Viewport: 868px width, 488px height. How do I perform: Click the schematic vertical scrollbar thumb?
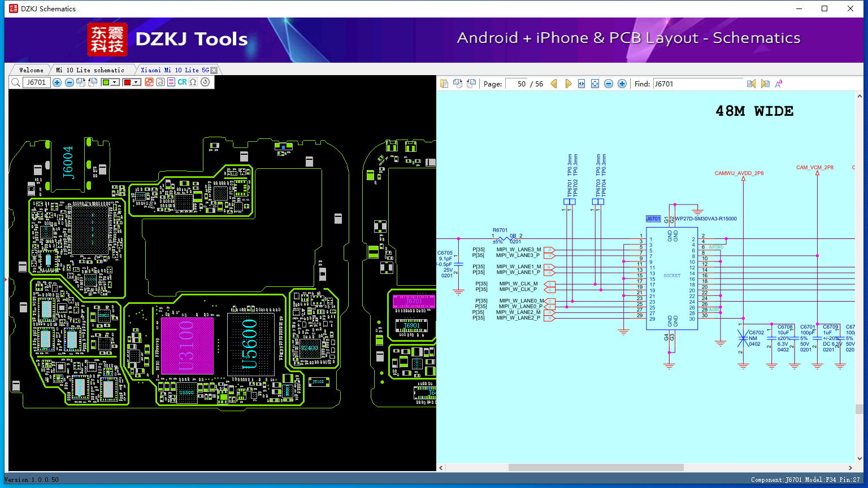[x=860, y=409]
